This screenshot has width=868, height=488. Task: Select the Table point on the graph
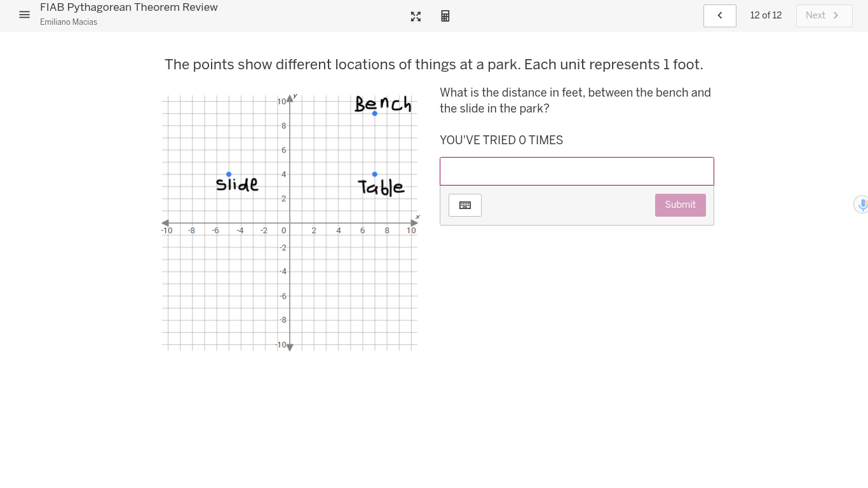pos(374,173)
